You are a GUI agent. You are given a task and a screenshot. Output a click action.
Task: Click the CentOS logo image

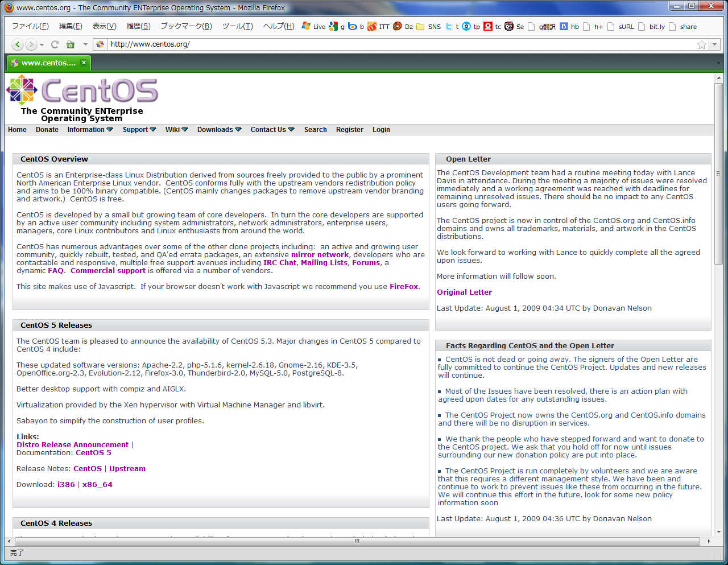click(82, 90)
